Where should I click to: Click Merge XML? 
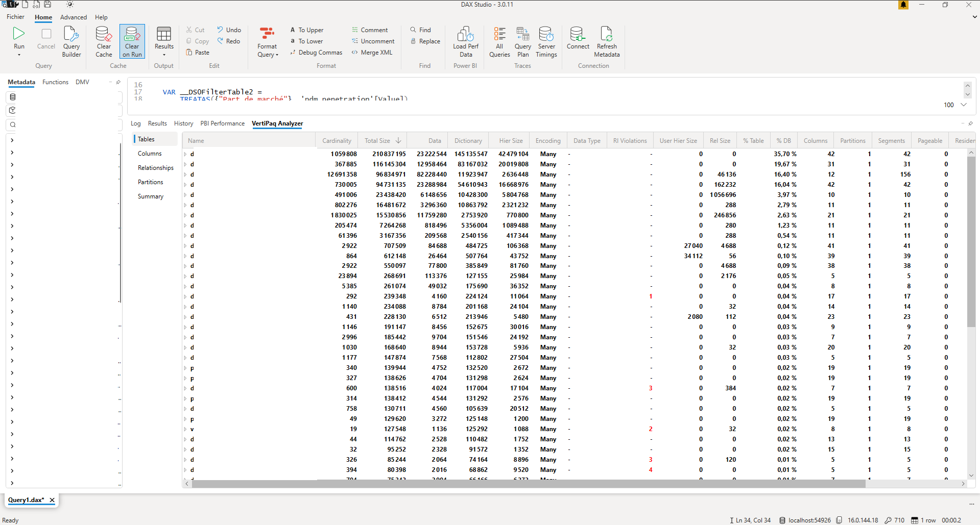click(372, 53)
